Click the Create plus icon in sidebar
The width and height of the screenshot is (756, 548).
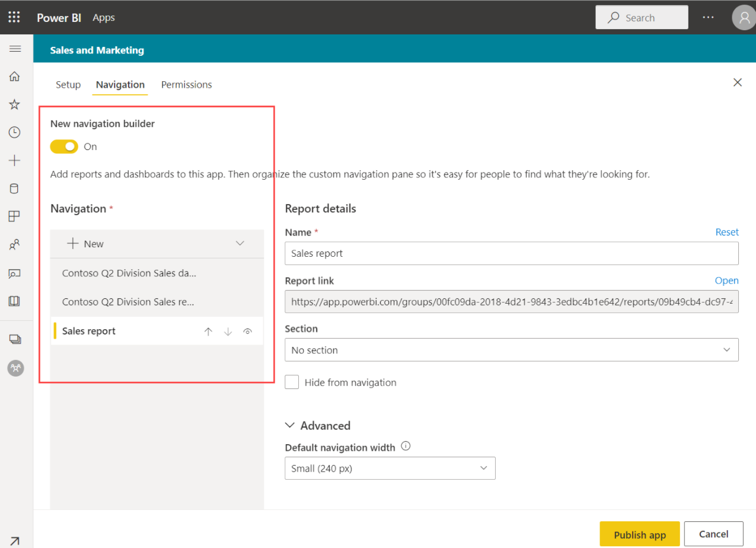[15, 161]
